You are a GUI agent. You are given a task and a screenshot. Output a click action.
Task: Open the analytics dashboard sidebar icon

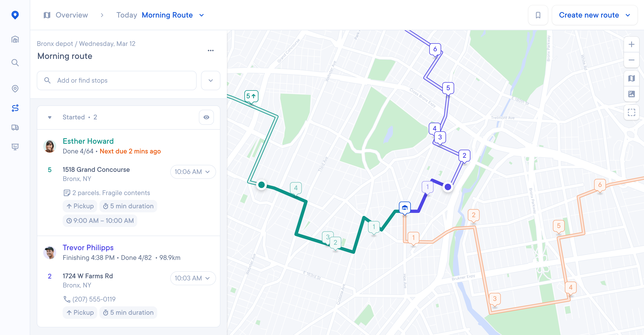tap(15, 147)
